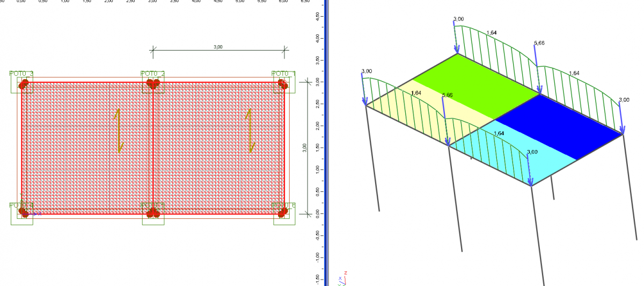Click the 5,66 load value above the green-blue junction
Screen dimensions: 644x286
click(539, 43)
